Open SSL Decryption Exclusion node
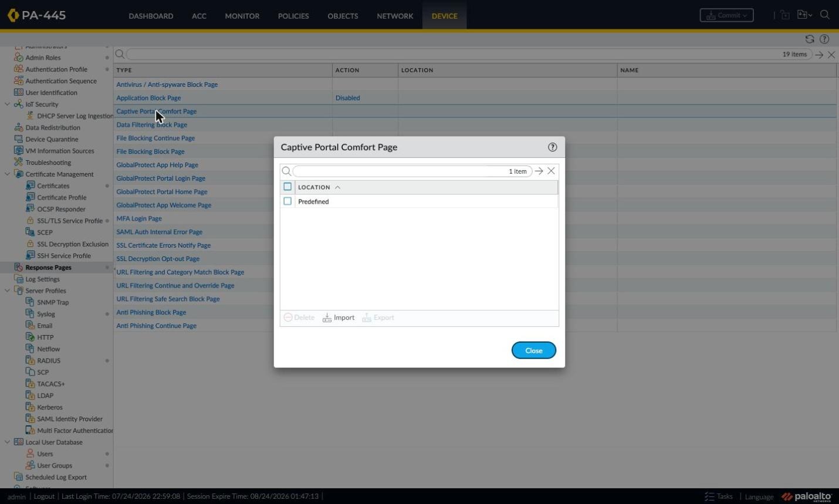 click(73, 244)
